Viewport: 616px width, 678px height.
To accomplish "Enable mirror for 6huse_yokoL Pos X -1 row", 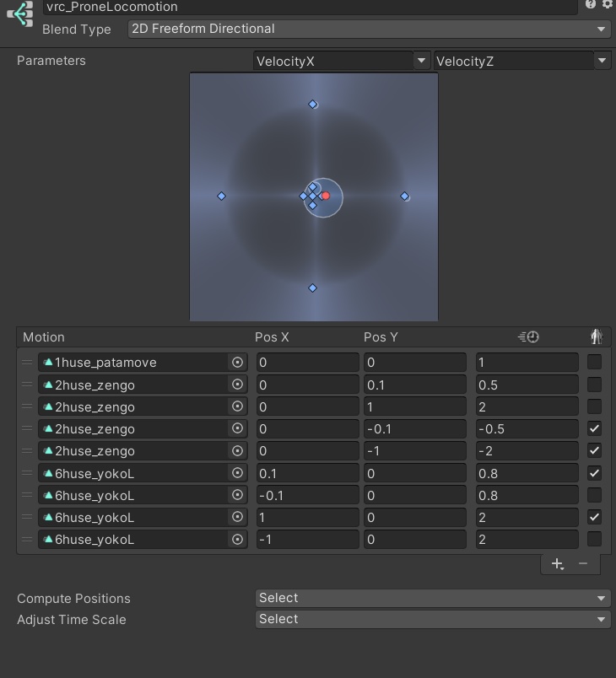I will click(594, 539).
